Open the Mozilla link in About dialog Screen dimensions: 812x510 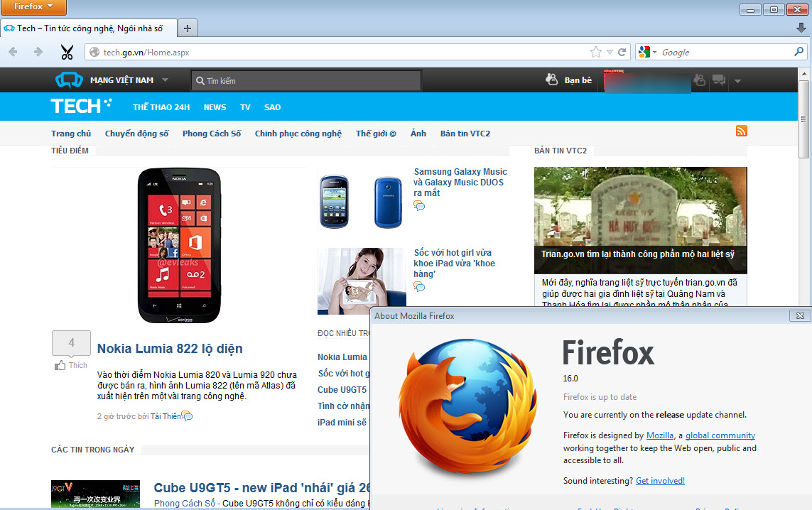(660, 435)
